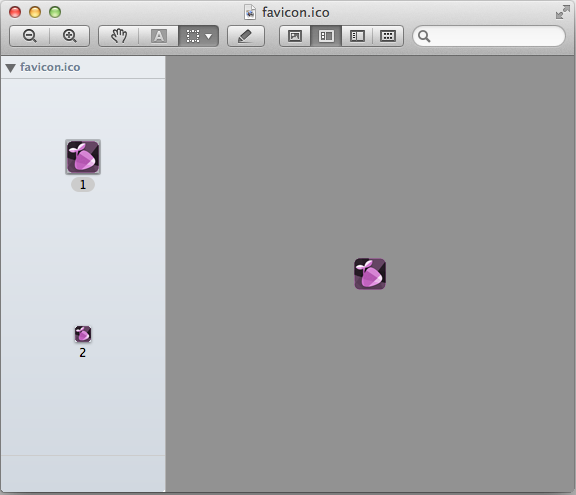576x495 pixels.
Task: Click the search magnifier icon
Action: [x=424, y=36]
